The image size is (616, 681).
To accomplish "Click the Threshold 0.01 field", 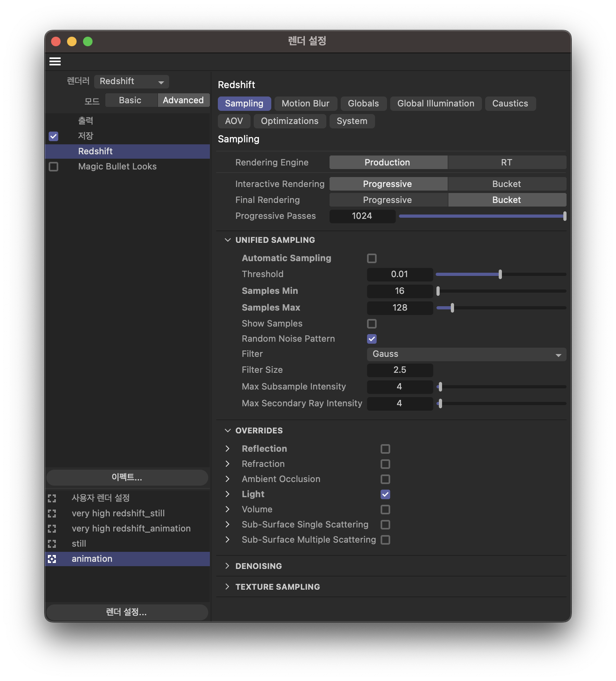I will pyautogui.click(x=400, y=274).
